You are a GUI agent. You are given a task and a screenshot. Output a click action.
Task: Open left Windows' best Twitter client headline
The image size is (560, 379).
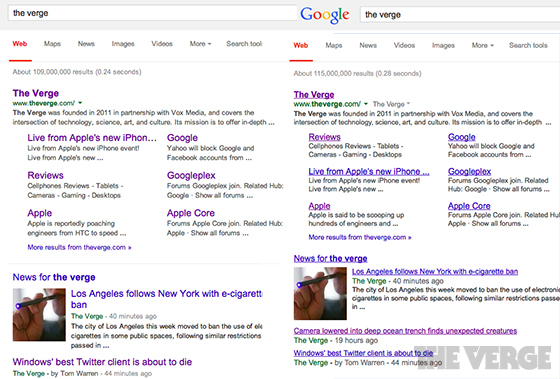[102, 362]
